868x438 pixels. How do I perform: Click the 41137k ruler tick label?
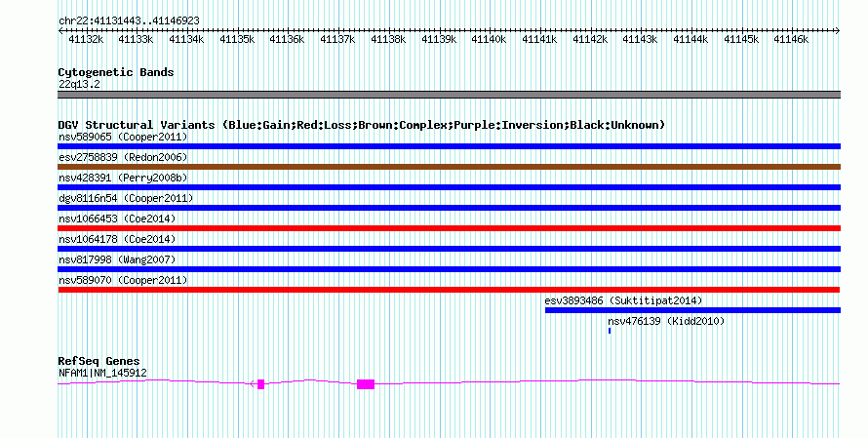point(337,39)
